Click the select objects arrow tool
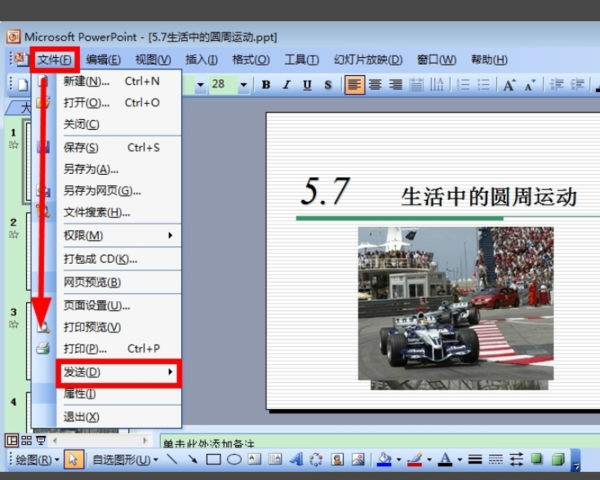The height and width of the screenshot is (480, 600). click(x=74, y=460)
